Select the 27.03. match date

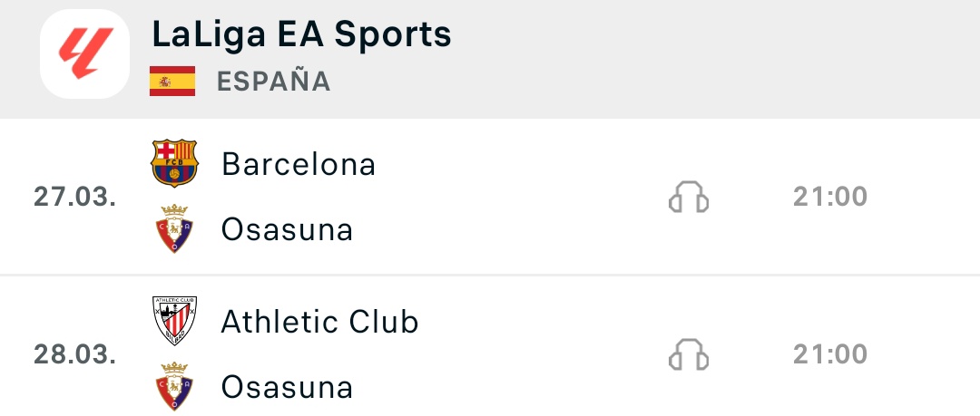pyautogui.click(x=75, y=197)
